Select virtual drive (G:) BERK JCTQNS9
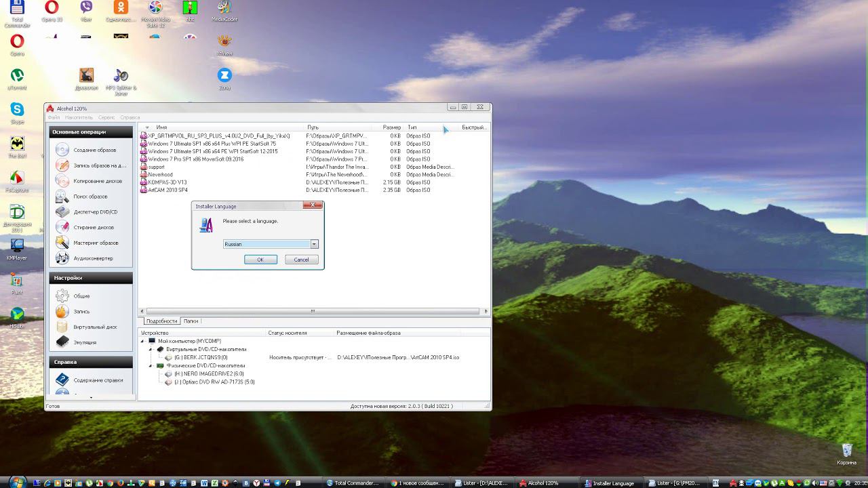The height and width of the screenshot is (488, 868). click(201, 357)
